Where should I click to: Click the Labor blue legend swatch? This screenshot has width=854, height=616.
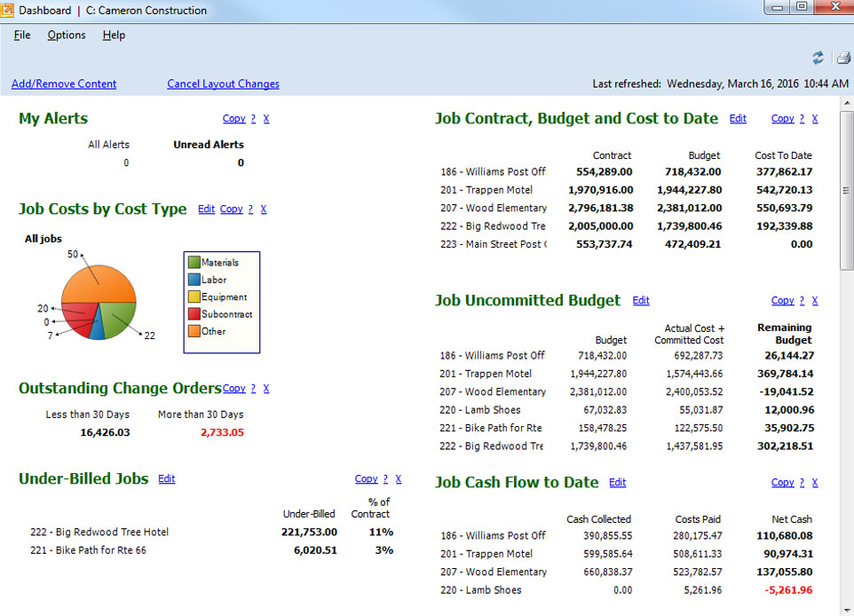click(194, 280)
